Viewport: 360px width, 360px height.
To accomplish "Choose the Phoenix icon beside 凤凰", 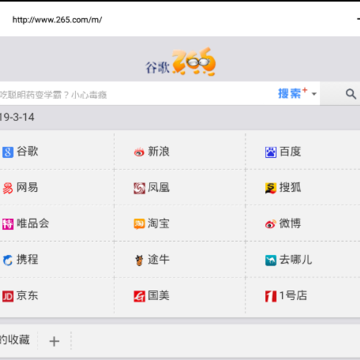I will pos(139,188).
